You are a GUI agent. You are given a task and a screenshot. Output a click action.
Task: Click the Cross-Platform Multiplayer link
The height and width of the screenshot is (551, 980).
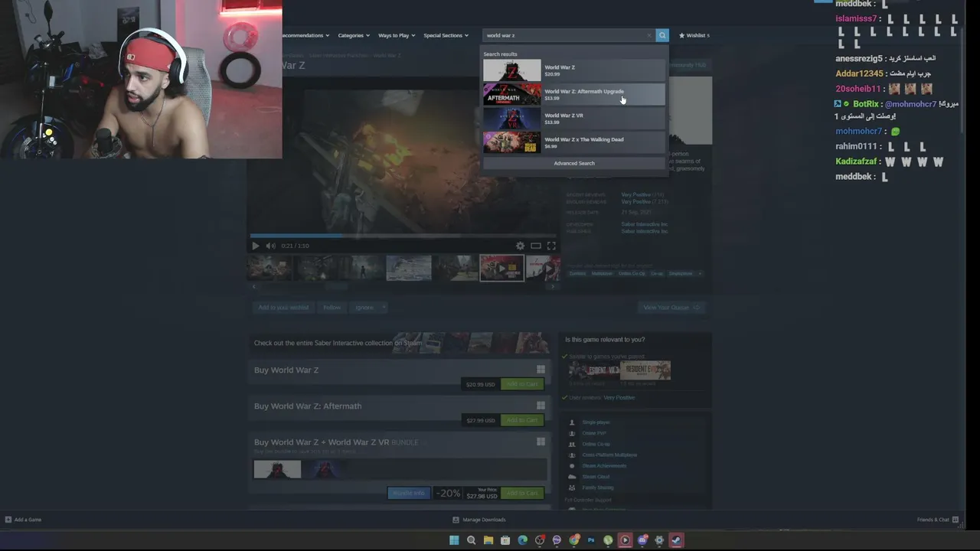(x=609, y=455)
